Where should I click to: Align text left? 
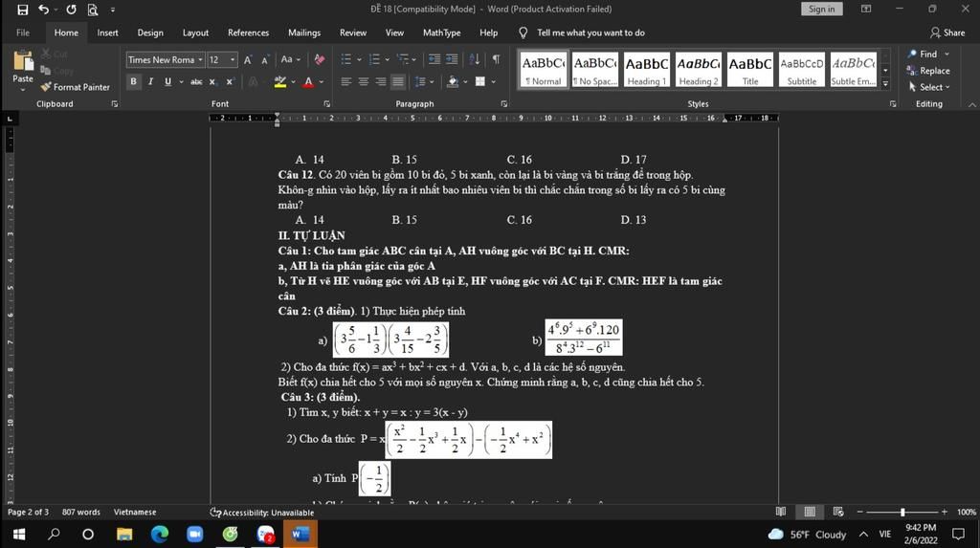coord(346,82)
